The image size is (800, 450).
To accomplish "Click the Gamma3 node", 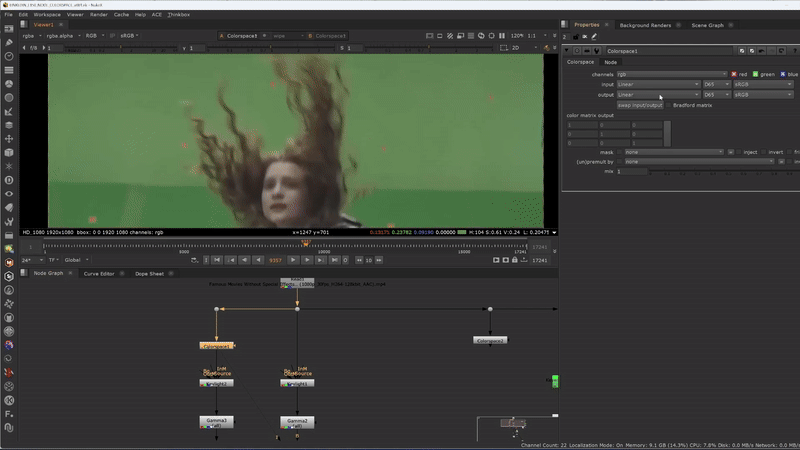I will (x=216, y=422).
